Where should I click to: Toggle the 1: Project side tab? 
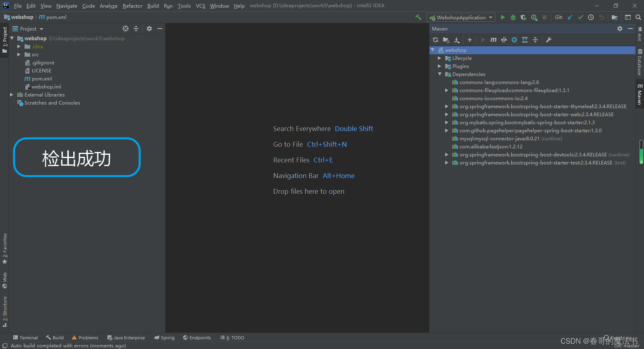pos(5,40)
